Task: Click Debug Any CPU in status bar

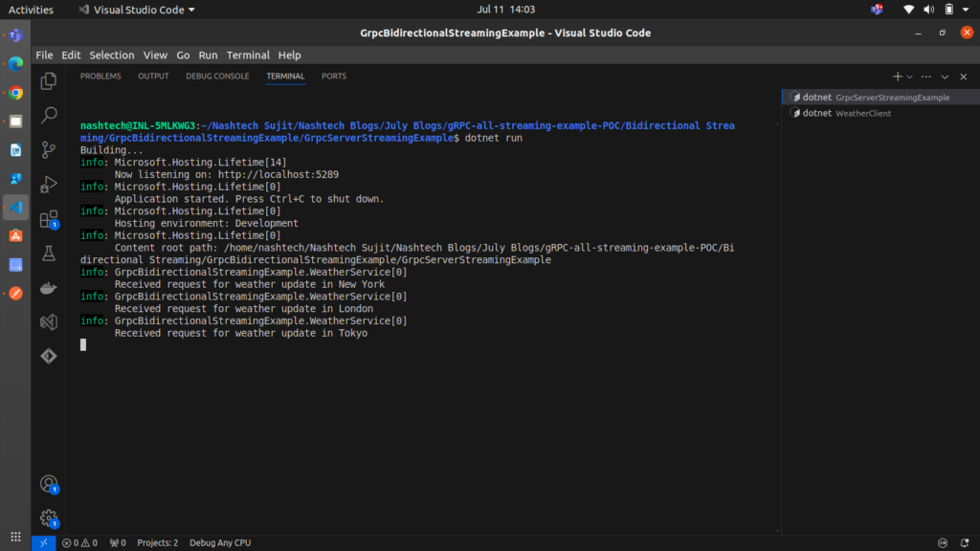Action: tap(220, 543)
